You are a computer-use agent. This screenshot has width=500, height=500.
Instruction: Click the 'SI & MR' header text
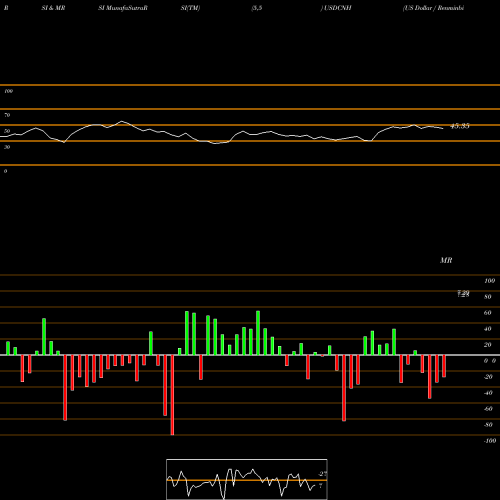(x=53, y=8)
